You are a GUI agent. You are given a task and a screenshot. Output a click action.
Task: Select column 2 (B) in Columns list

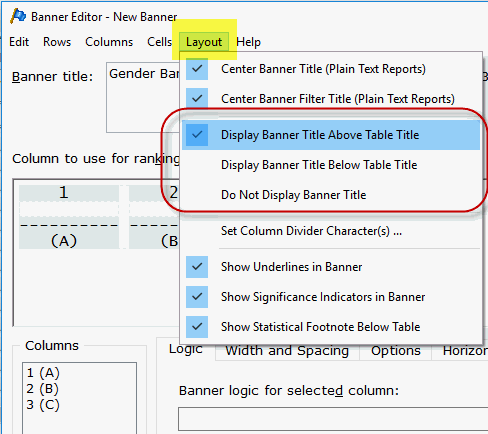point(42,389)
